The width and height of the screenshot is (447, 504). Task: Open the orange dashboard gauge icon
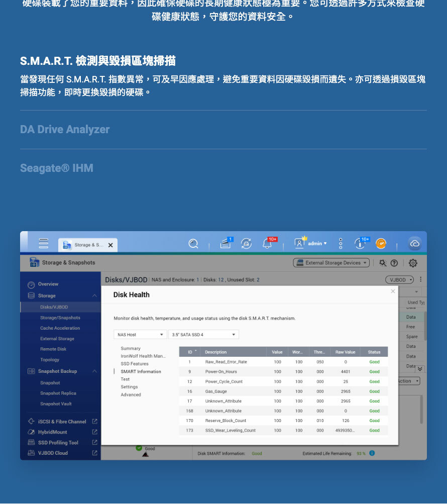(381, 244)
